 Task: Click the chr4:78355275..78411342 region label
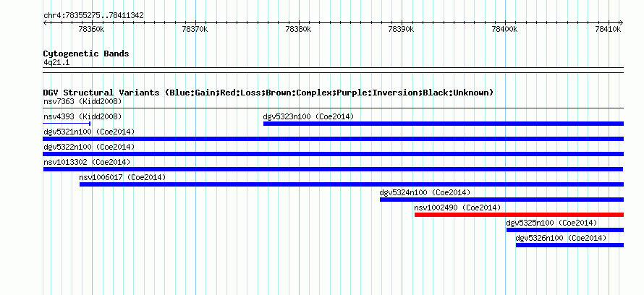coord(93,16)
